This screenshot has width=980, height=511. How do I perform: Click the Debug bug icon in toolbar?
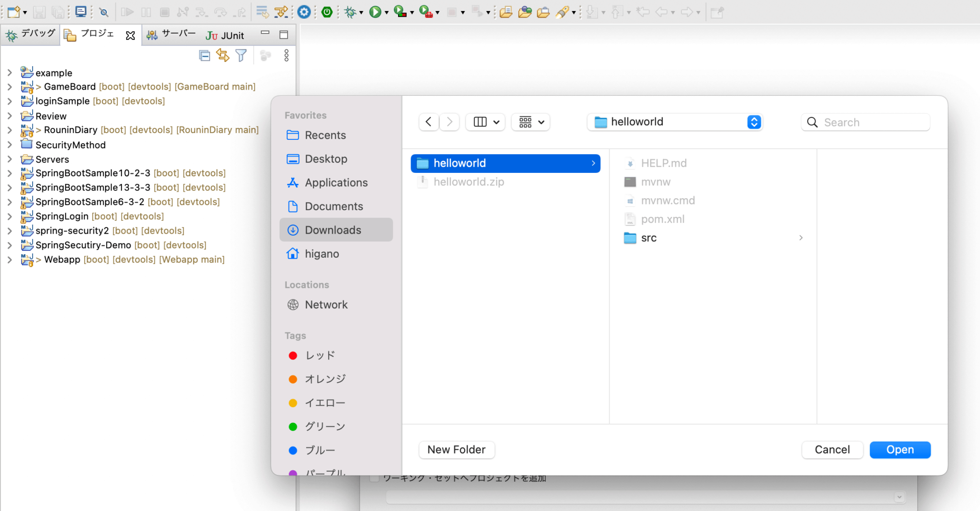(x=350, y=12)
